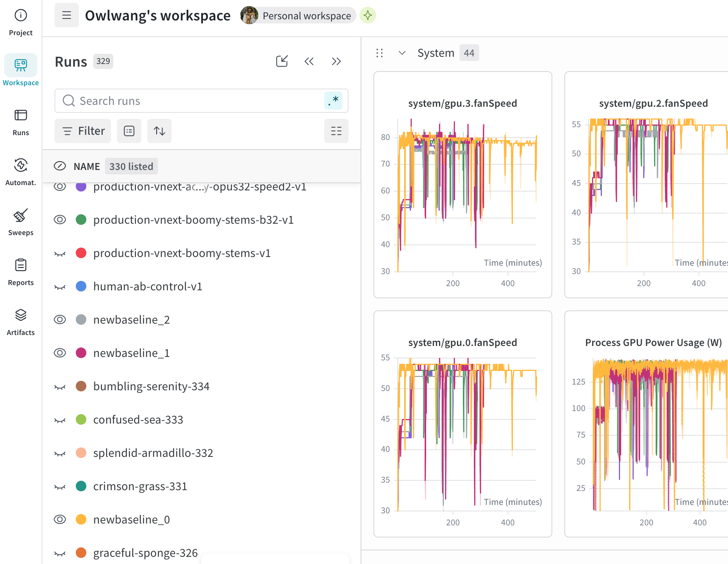Open the Project info page
The width and height of the screenshot is (728, 564).
[x=21, y=23]
